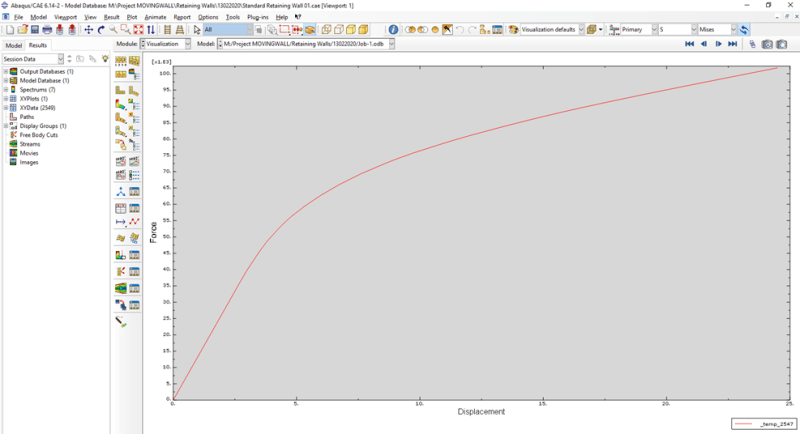Select Movies in the results tree
The image size is (800, 434).
[x=29, y=153]
